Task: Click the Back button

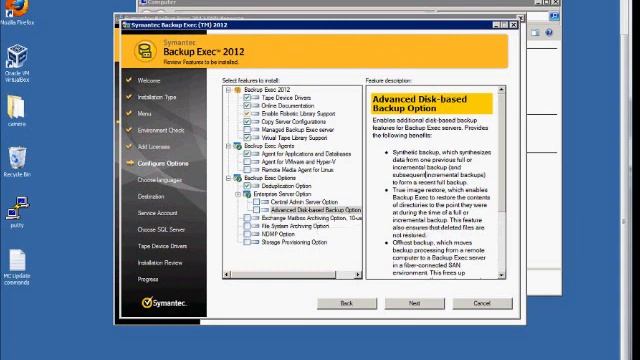Action: [x=347, y=303]
